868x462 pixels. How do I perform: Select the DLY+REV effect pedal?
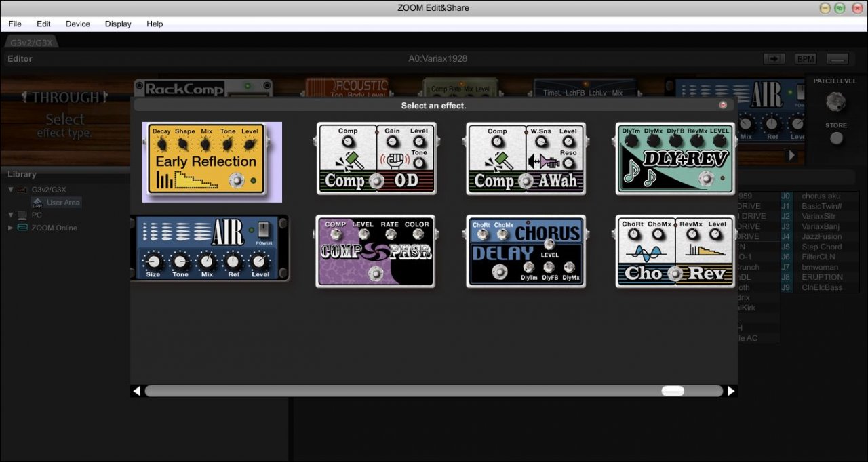click(675, 159)
